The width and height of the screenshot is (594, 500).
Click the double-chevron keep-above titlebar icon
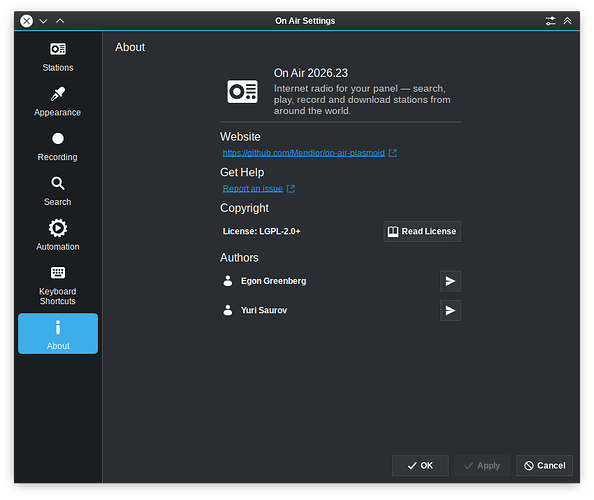point(567,21)
